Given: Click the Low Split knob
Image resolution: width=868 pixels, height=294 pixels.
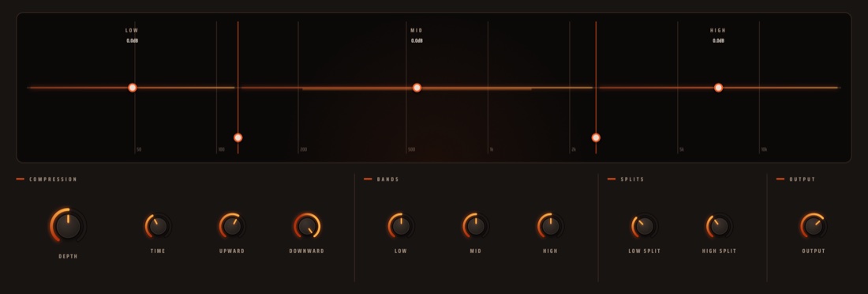Looking at the screenshot, I should [645, 226].
